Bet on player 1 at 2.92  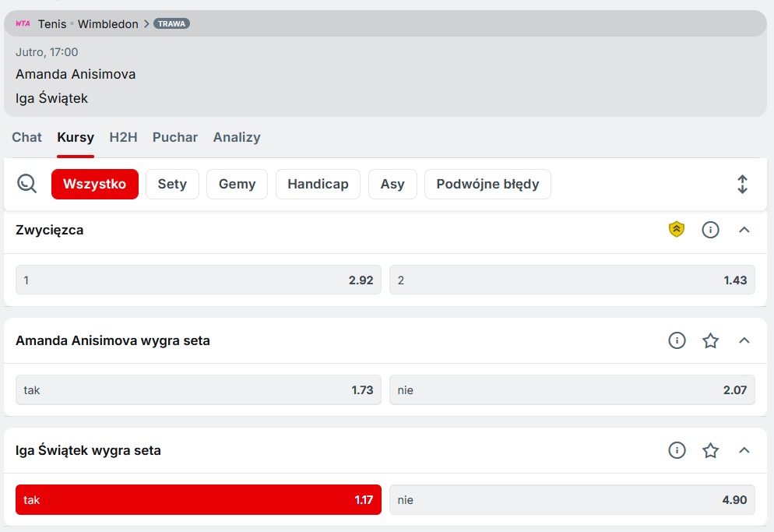[x=199, y=280]
